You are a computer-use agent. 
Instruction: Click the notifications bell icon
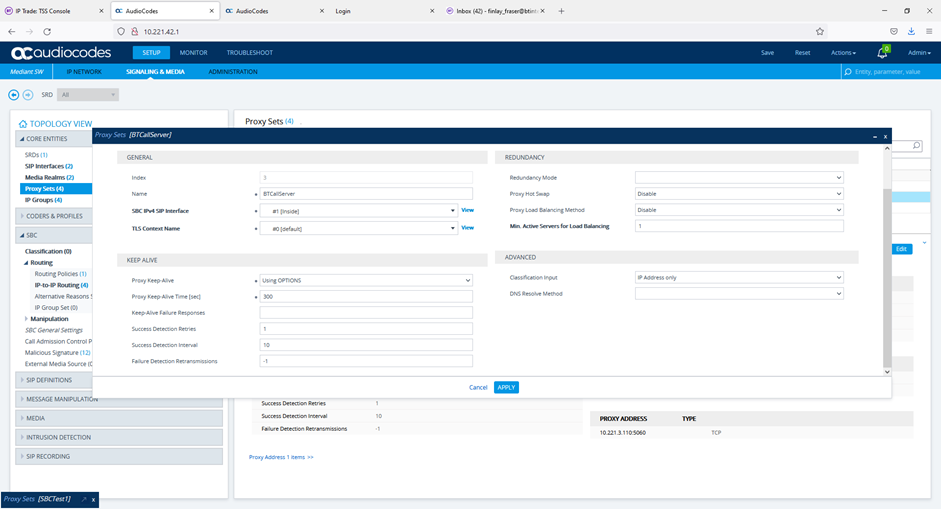tap(882, 53)
